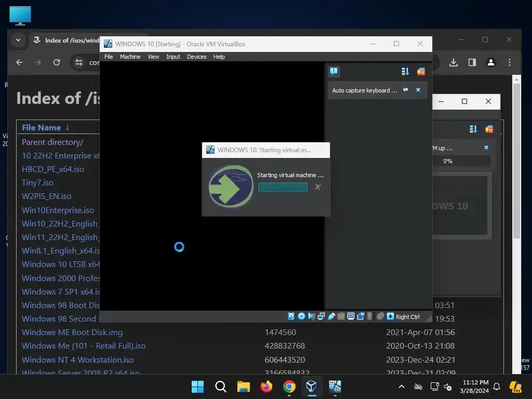The height and width of the screenshot is (399, 532).
Task: Click the dismiss-forever icon on Auto capture keyboard notification
Action: click(x=405, y=90)
